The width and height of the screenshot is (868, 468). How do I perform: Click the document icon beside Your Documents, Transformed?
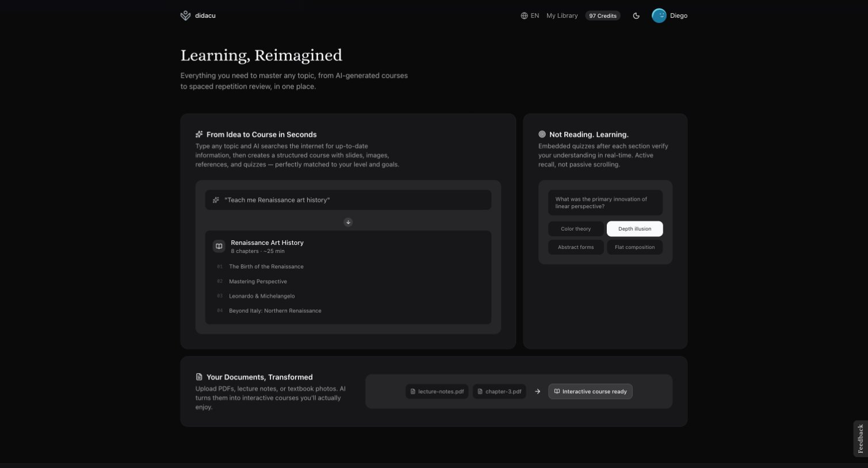[x=199, y=377]
